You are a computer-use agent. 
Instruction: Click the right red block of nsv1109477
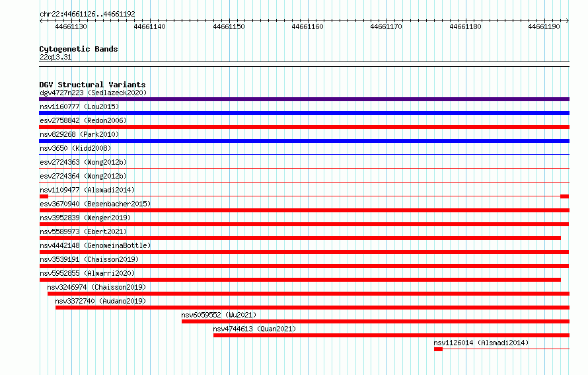point(564,196)
